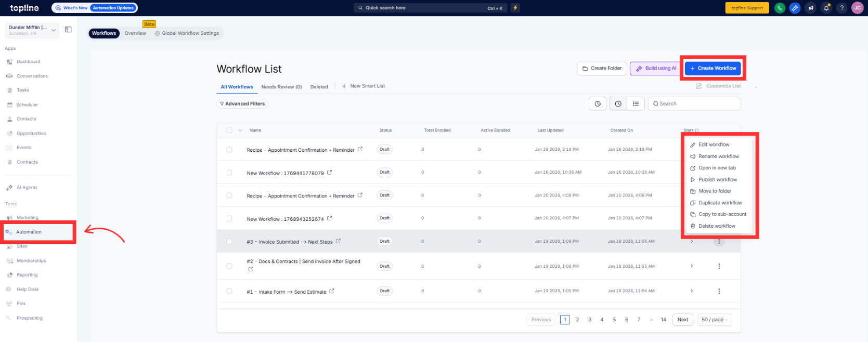868x342 pixels.
Task: Tick the select-all checkbox in table header
Action: click(x=229, y=130)
